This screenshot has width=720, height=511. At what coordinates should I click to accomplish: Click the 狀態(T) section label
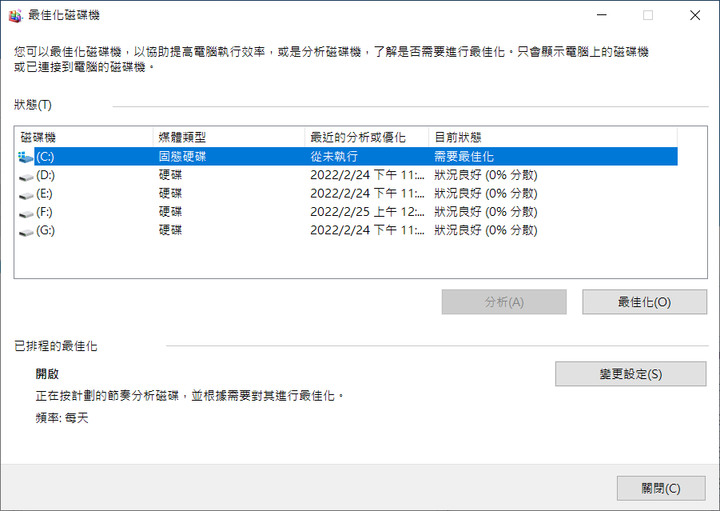[x=33, y=105]
